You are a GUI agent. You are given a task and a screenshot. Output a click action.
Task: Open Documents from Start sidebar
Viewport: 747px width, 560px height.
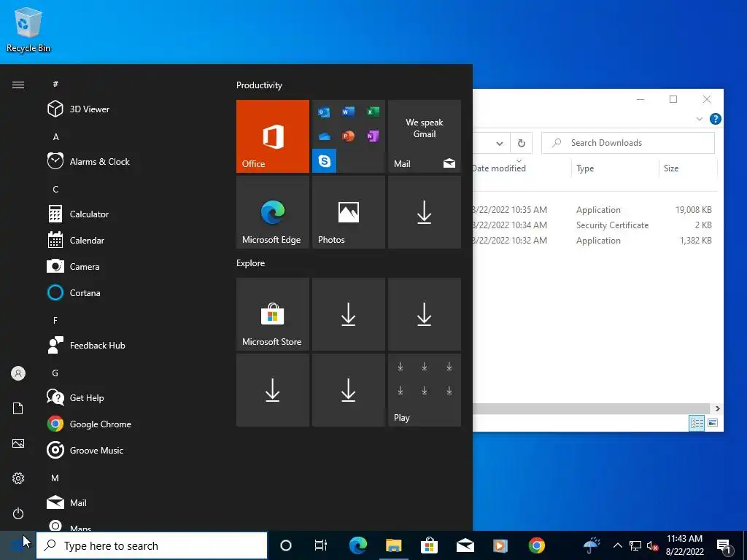(18, 408)
